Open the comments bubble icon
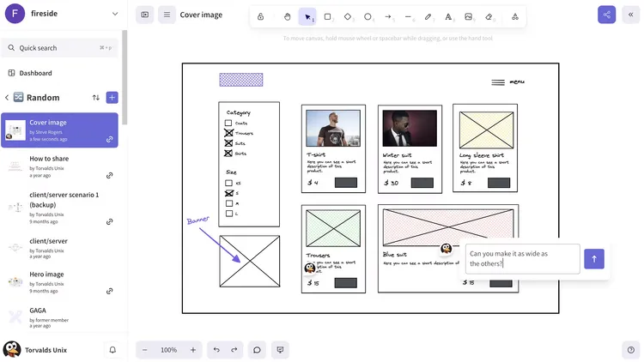644x362 pixels. pos(257,350)
